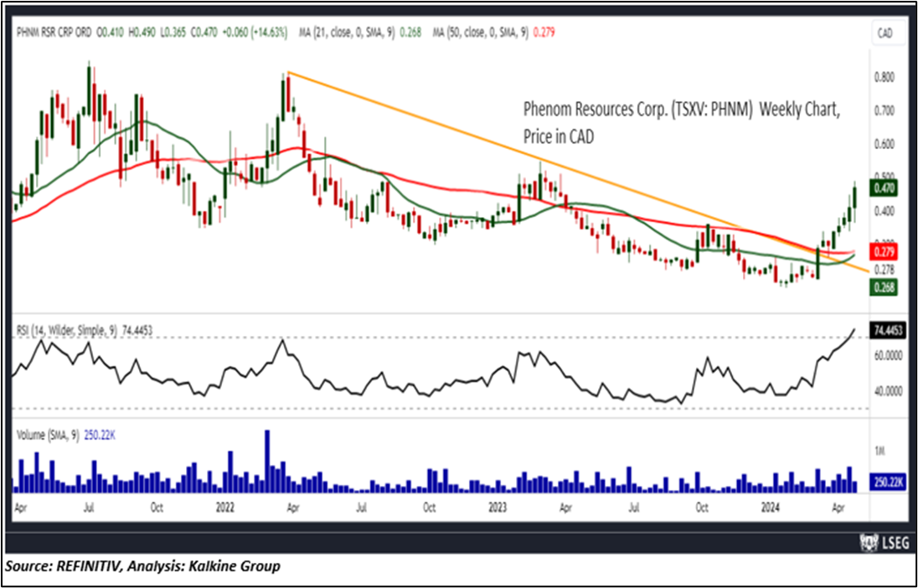Click the 60.0000 RSI axis label
Viewport: 918px width, 588px height.
pyautogui.click(x=888, y=355)
